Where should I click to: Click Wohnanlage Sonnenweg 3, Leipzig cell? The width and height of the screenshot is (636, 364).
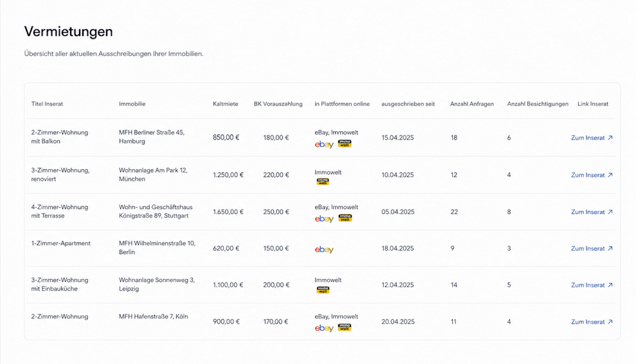coord(157,284)
